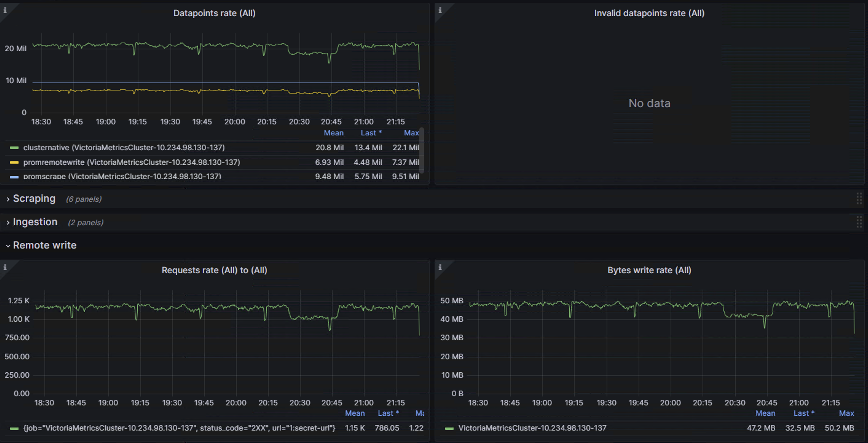Expand the Scraping row
Viewport: 868px width, 443px height.
(34, 198)
